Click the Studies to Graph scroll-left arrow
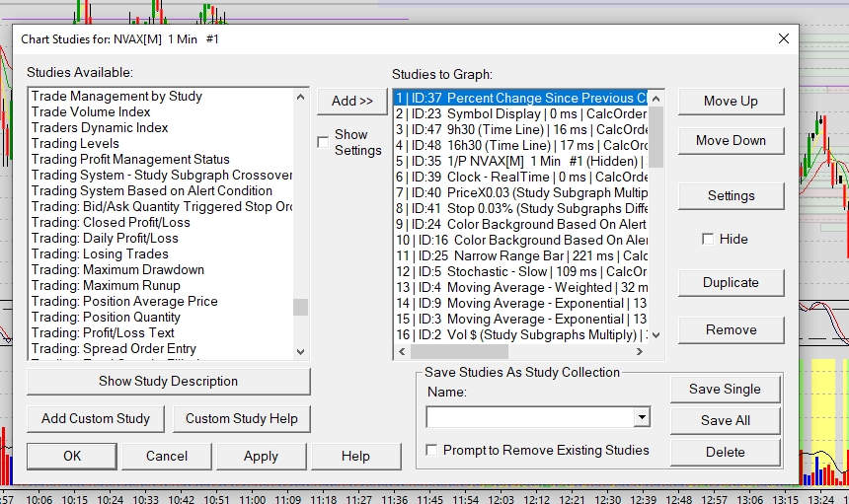The image size is (849, 504). pos(402,351)
